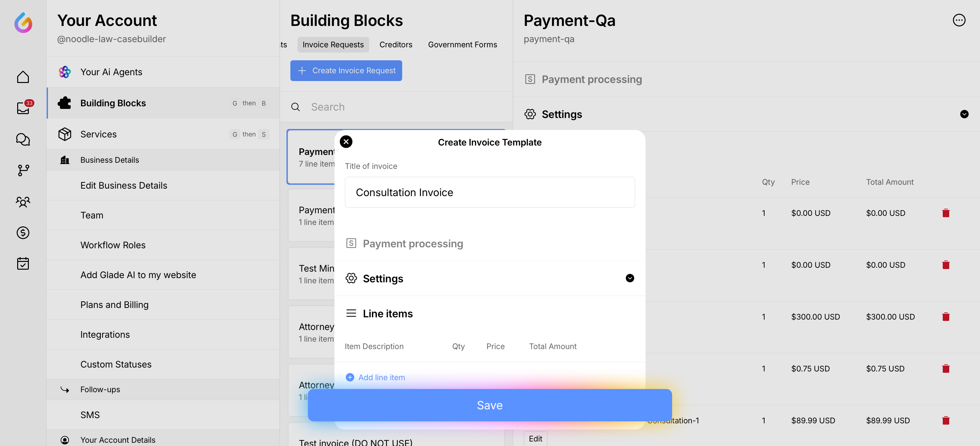This screenshot has height=446, width=980.
Task: Open the workflow branches icon
Action: pyautogui.click(x=23, y=170)
